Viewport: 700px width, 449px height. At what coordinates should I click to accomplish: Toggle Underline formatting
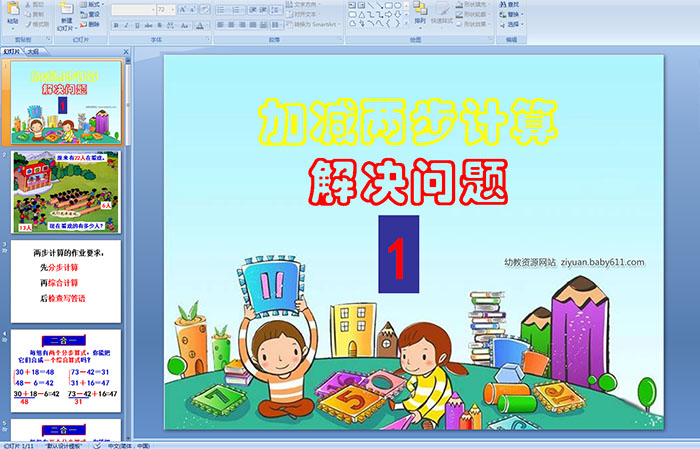tap(137, 25)
